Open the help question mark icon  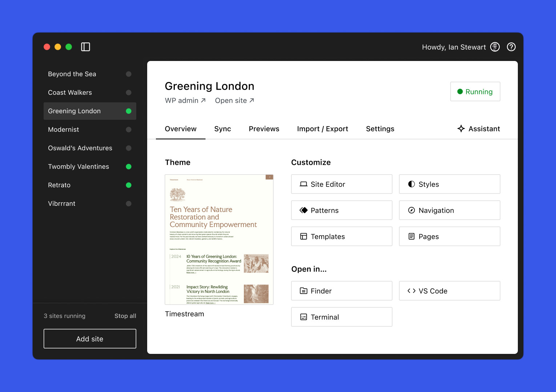511,47
